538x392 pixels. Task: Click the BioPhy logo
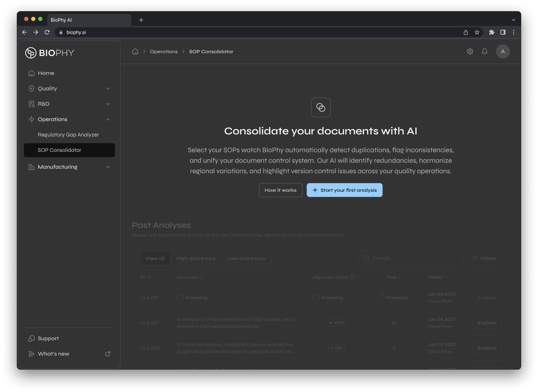click(49, 53)
